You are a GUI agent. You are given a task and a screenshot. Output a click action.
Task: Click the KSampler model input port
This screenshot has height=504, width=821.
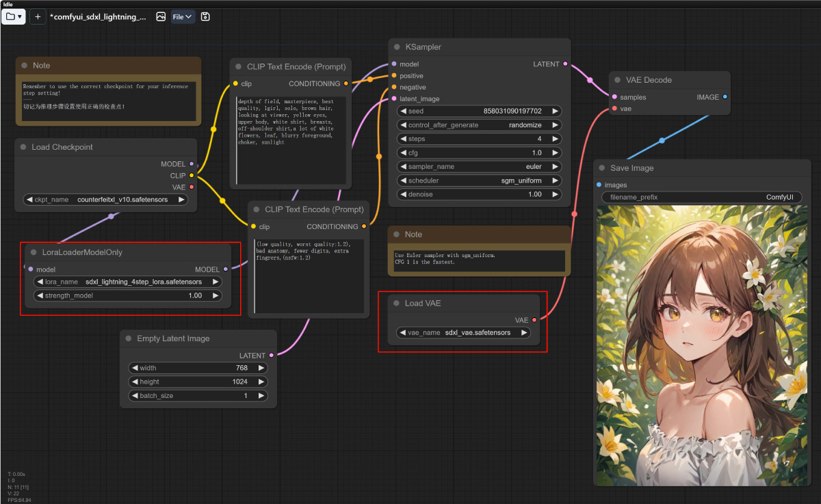pyautogui.click(x=394, y=64)
